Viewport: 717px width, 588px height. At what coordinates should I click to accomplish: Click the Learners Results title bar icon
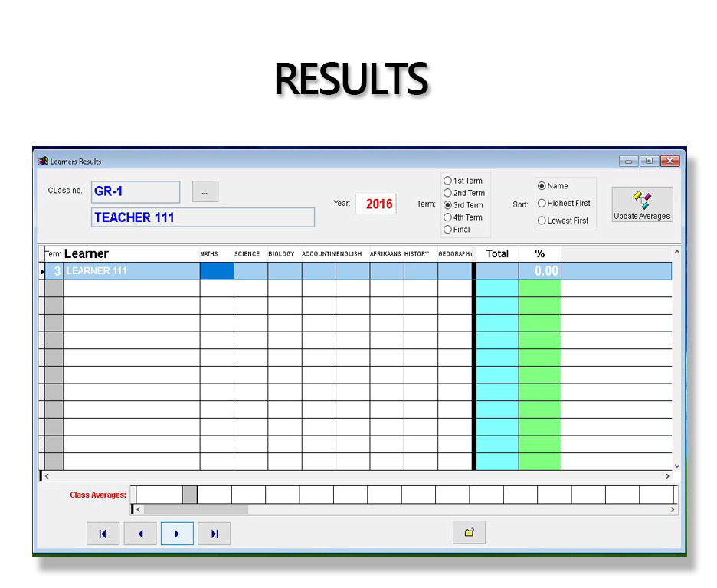tap(44, 162)
